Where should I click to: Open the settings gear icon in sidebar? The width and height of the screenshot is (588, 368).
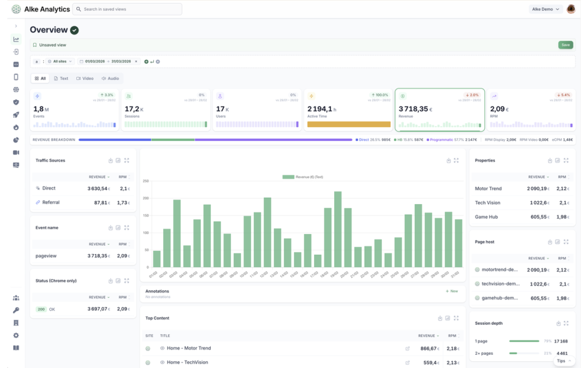tap(16, 335)
